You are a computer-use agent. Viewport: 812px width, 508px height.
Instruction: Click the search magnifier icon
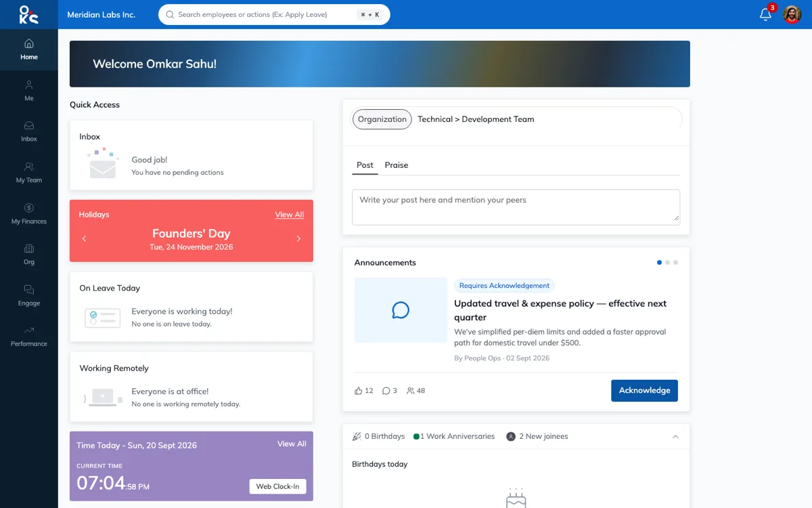(x=170, y=14)
